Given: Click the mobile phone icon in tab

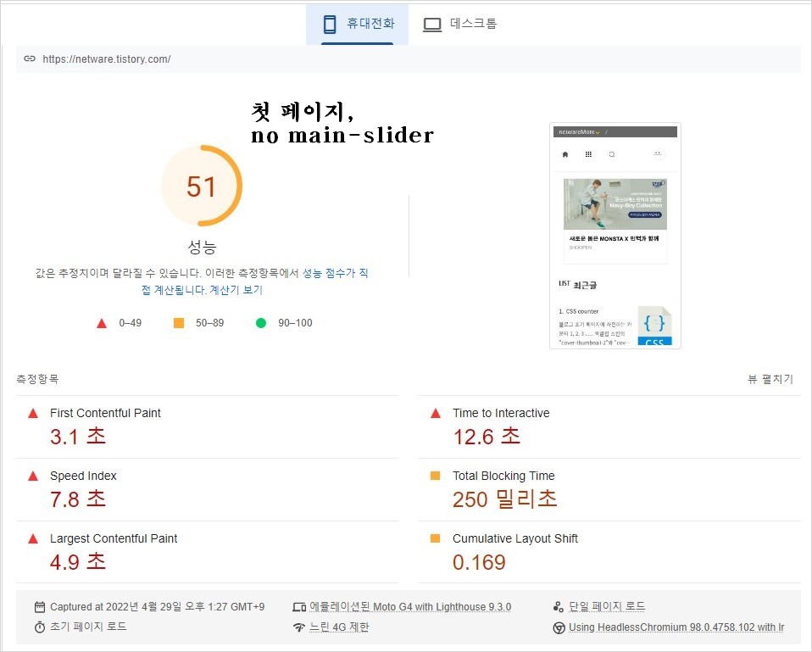Looking at the screenshot, I should [x=330, y=25].
